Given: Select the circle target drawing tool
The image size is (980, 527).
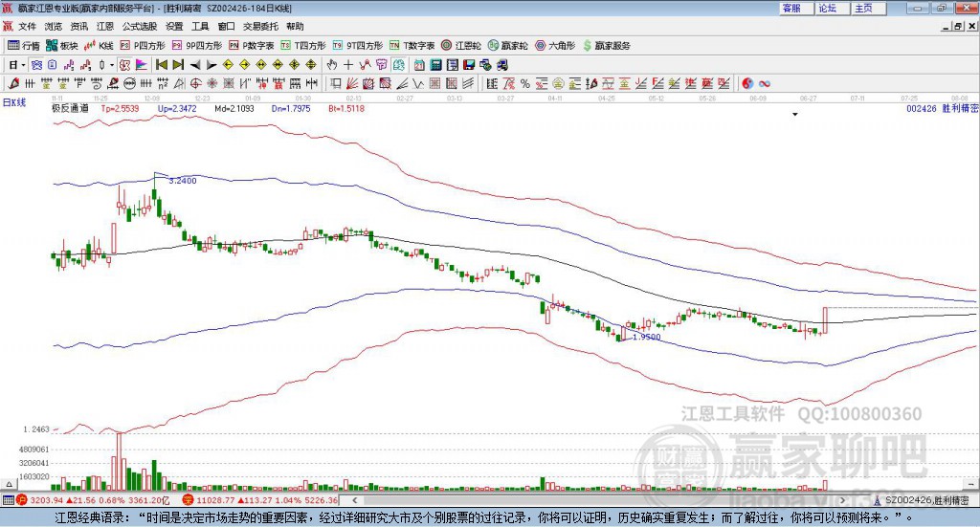Looking at the screenshot, I should click(195, 83).
